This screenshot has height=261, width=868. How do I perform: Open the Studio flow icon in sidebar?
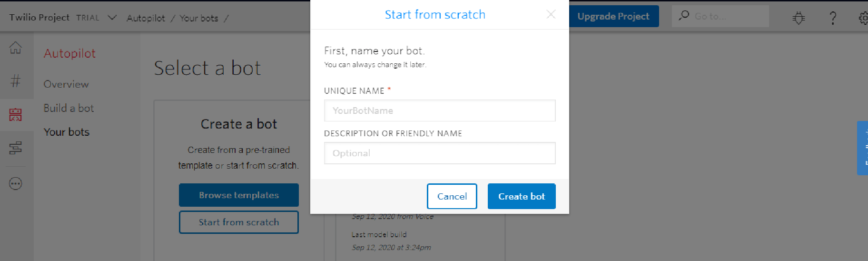[16, 148]
